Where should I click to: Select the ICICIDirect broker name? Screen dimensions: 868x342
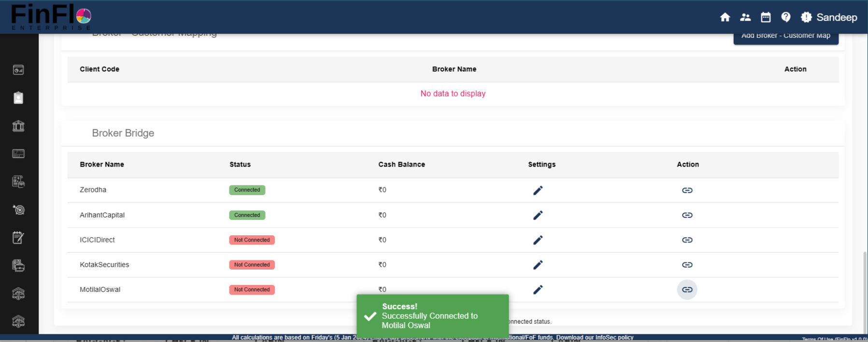pos(98,240)
